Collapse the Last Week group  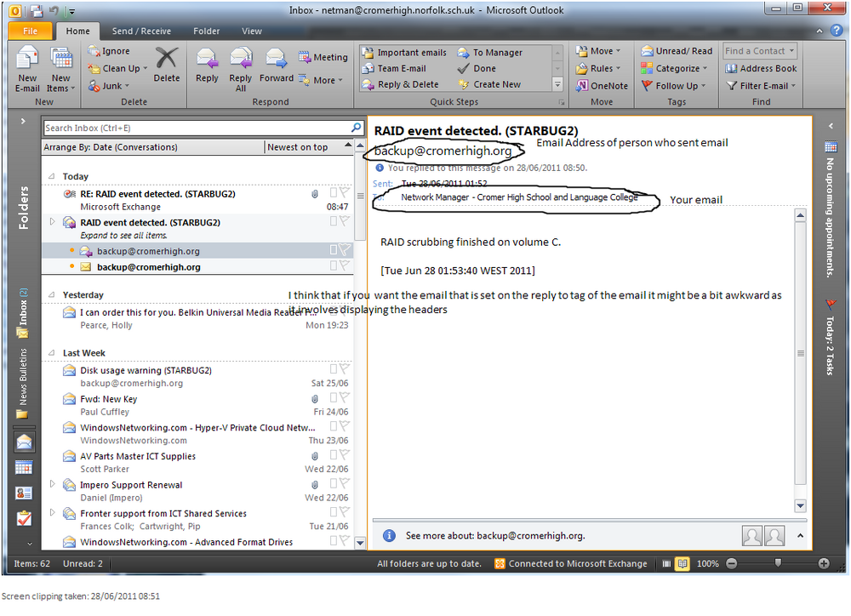pyautogui.click(x=52, y=353)
